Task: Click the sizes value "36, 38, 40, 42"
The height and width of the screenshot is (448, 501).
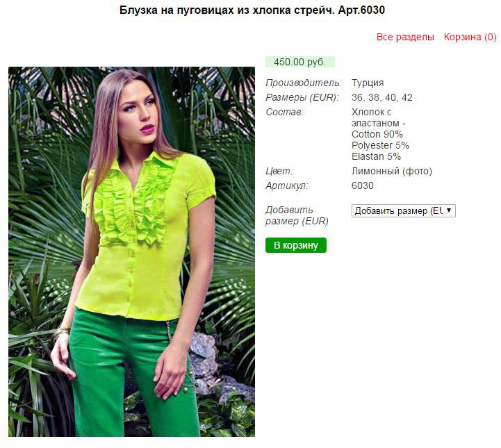Action: pos(381,97)
